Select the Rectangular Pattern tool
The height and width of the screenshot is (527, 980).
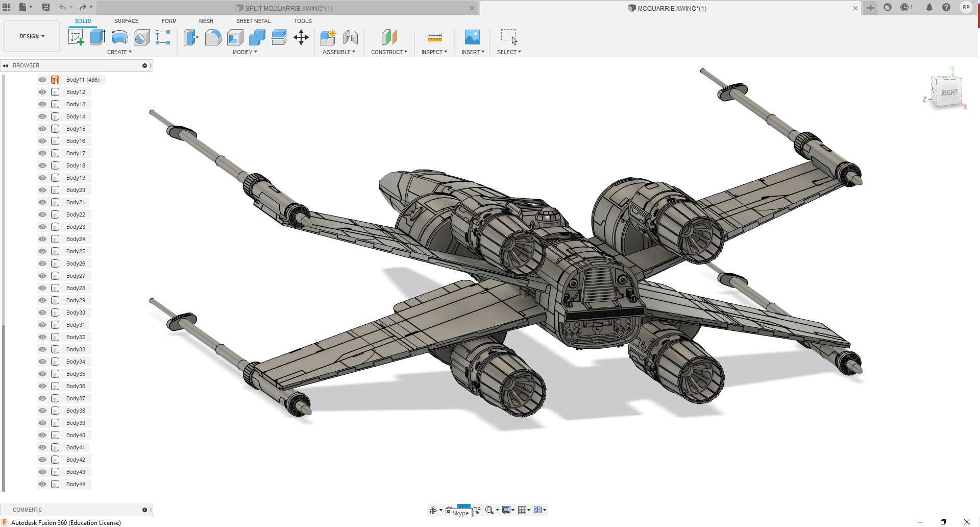pos(163,37)
